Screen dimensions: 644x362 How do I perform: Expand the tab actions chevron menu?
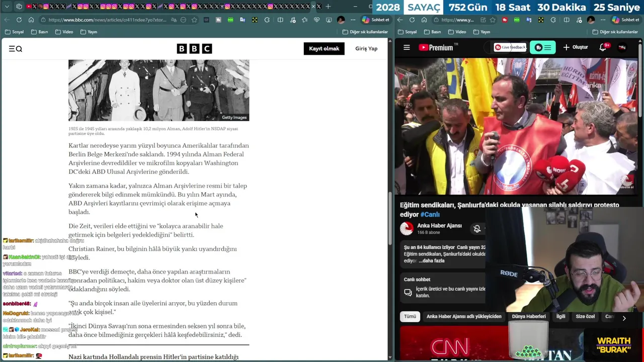coord(7,7)
